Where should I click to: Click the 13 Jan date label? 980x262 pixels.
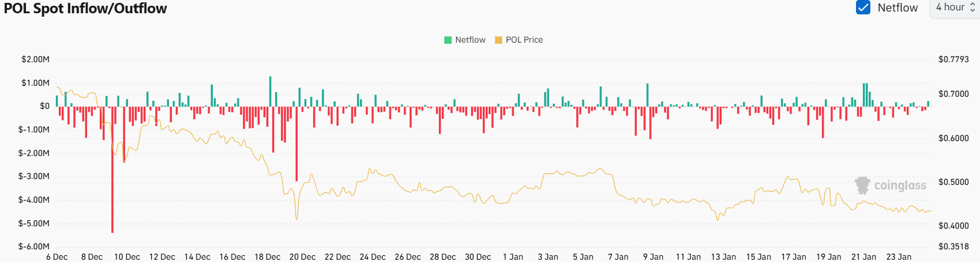[723, 257]
